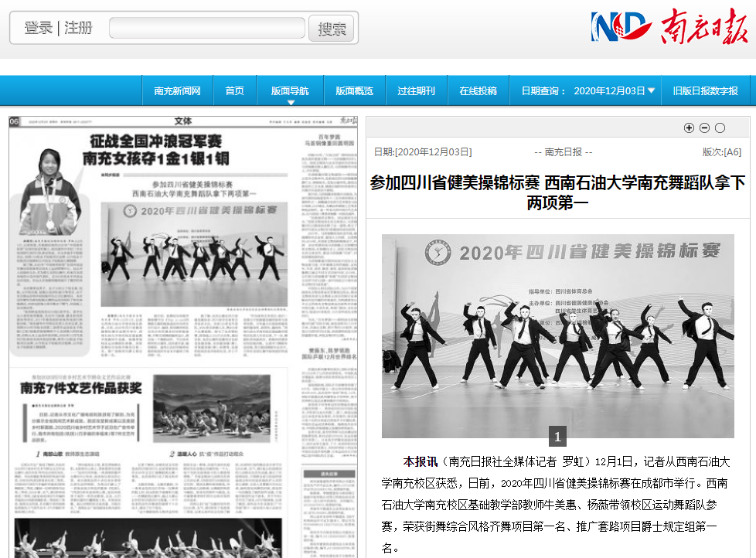Open the 版面概览 page overview menu item
756x558 pixels.
click(354, 90)
